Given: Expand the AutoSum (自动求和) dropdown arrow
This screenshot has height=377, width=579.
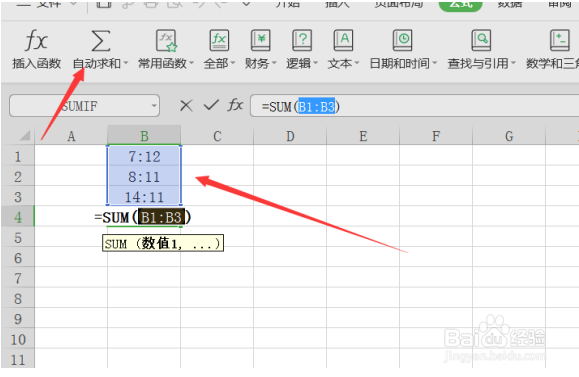Looking at the screenshot, I should [x=126, y=64].
